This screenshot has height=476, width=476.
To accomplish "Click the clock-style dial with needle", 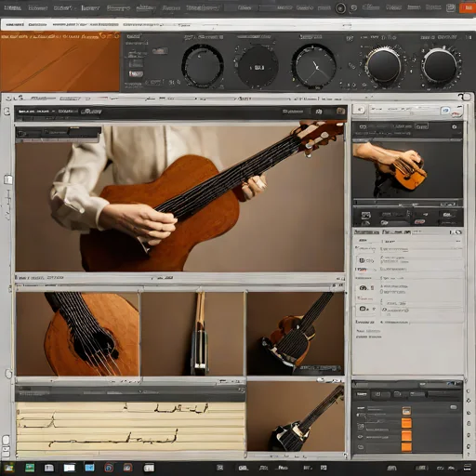I will (314, 67).
